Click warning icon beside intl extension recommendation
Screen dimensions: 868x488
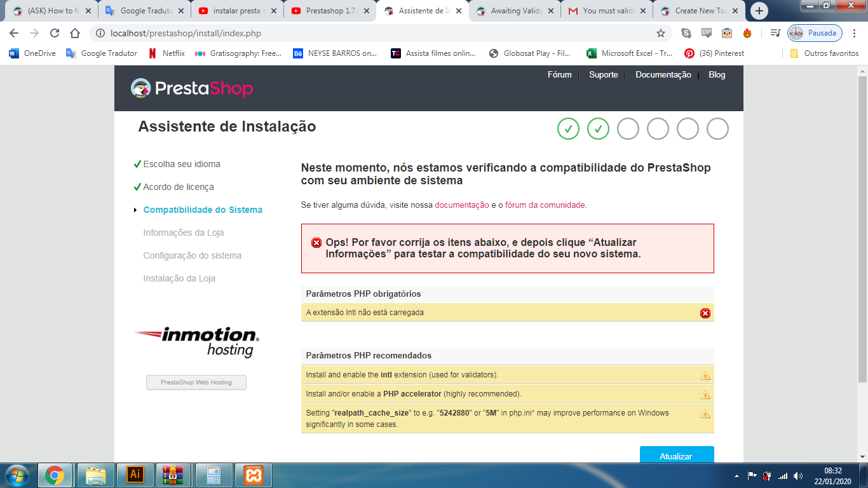click(x=705, y=376)
